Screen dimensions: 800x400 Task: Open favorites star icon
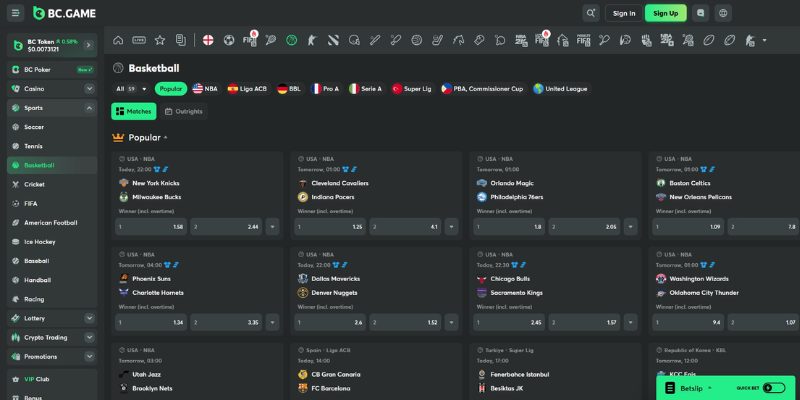[x=160, y=40]
